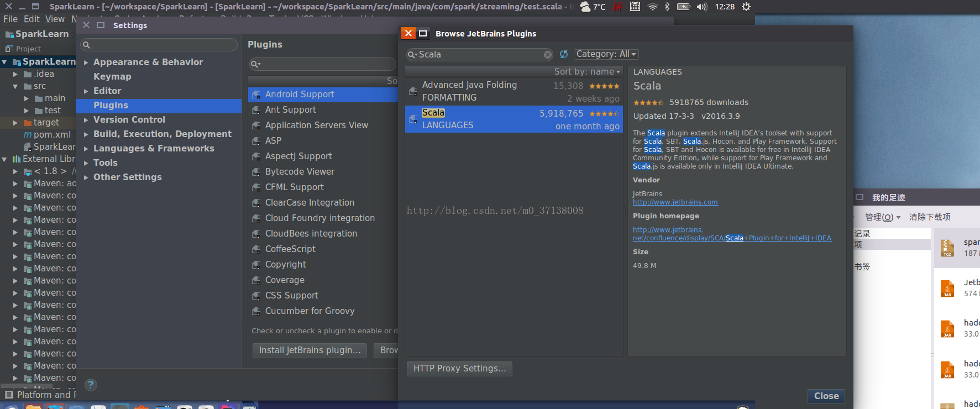
Task: Click 清除下载项 in downloads window
Action: pyautogui.click(x=930, y=217)
